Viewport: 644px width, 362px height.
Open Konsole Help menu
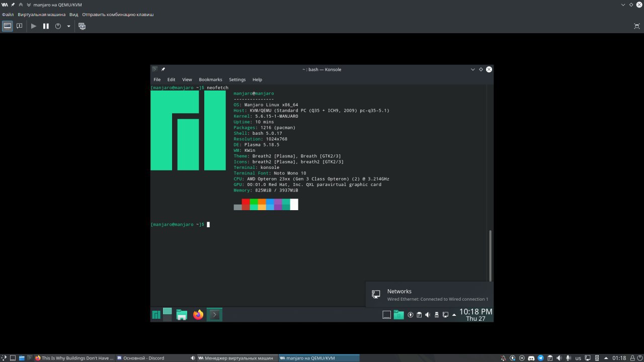coord(257,79)
